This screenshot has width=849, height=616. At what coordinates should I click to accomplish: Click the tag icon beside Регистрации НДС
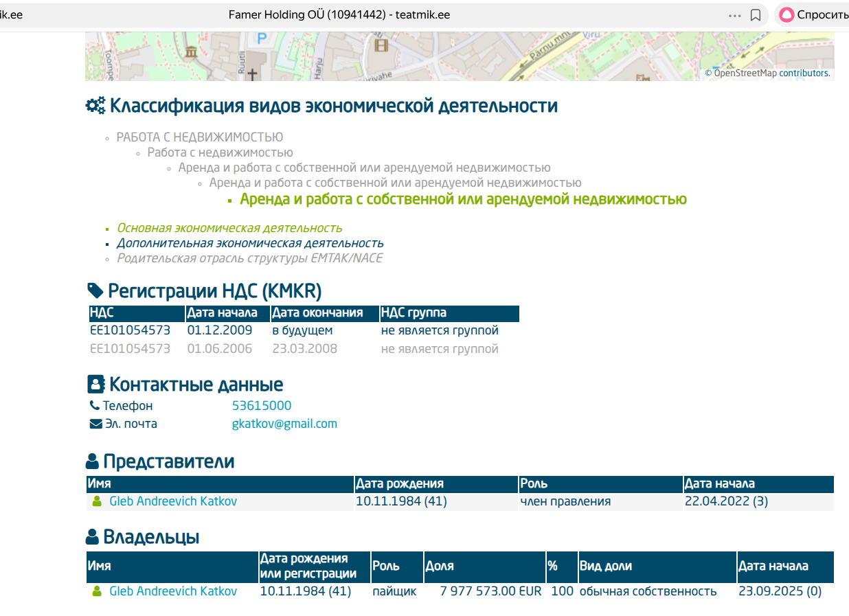95,291
